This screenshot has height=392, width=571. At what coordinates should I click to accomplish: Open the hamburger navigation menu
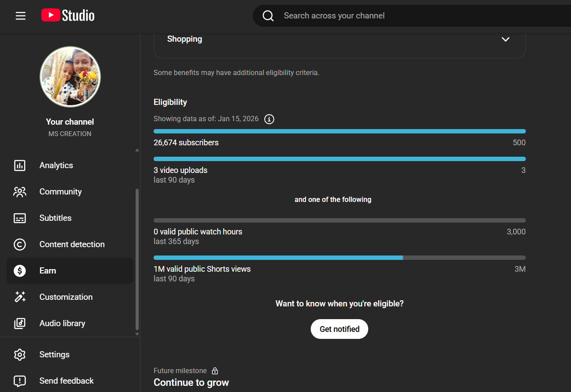pyautogui.click(x=21, y=16)
